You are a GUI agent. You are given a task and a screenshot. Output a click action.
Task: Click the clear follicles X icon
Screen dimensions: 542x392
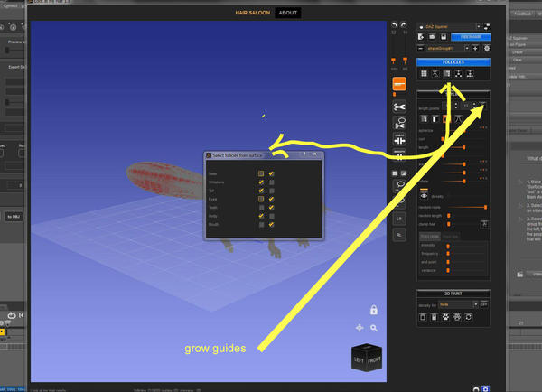(x=435, y=73)
